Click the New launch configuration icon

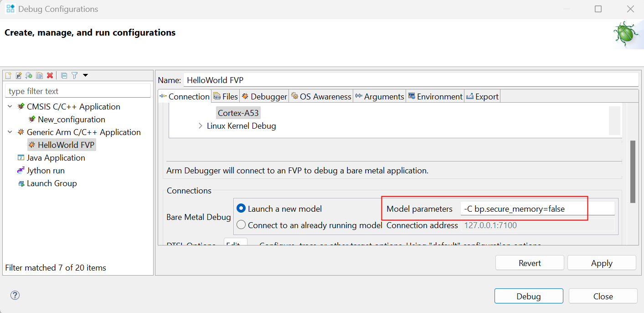coord(8,76)
